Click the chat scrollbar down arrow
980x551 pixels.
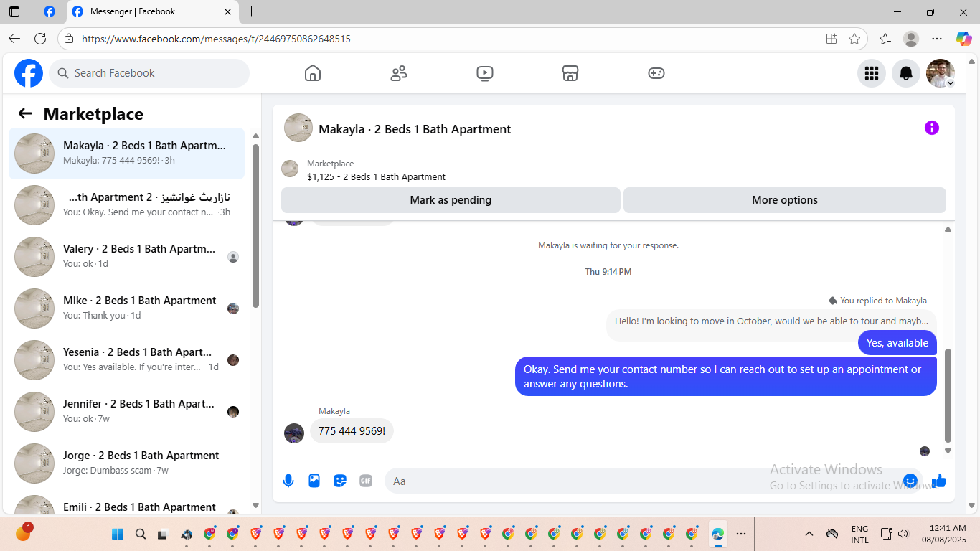[948, 451]
